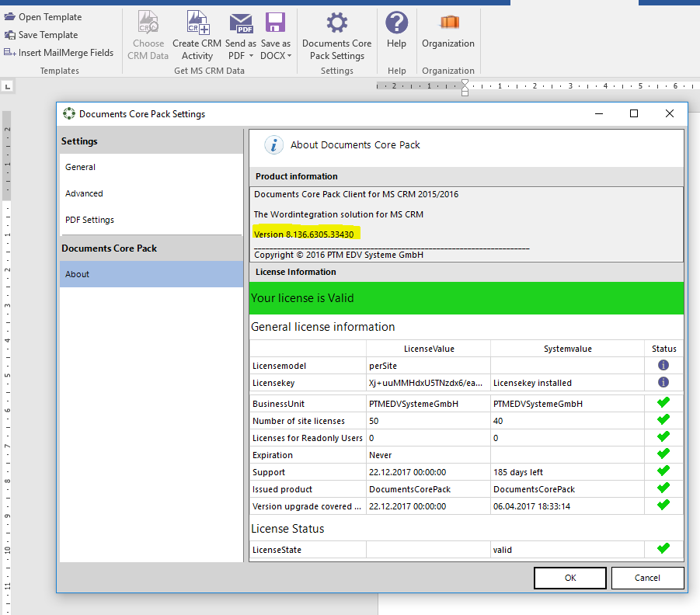Select PDF Settings in the list

[x=151, y=220]
